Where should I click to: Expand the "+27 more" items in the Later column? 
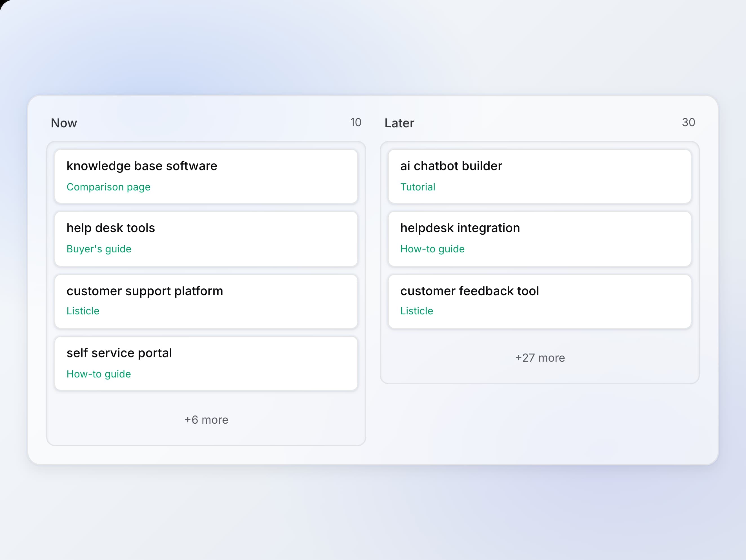tap(539, 358)
